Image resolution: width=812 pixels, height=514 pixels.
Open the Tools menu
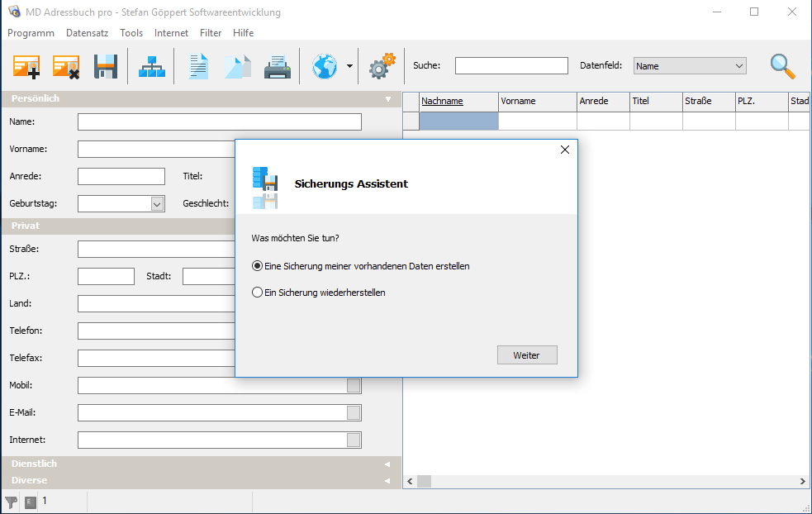coord(131,33)
